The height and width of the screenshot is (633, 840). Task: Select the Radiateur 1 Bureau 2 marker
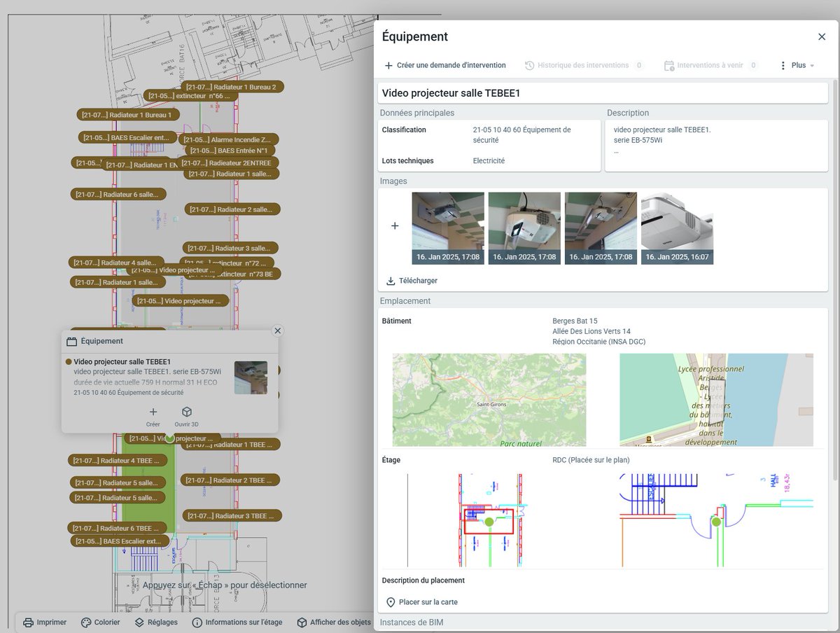click(231, 88)
